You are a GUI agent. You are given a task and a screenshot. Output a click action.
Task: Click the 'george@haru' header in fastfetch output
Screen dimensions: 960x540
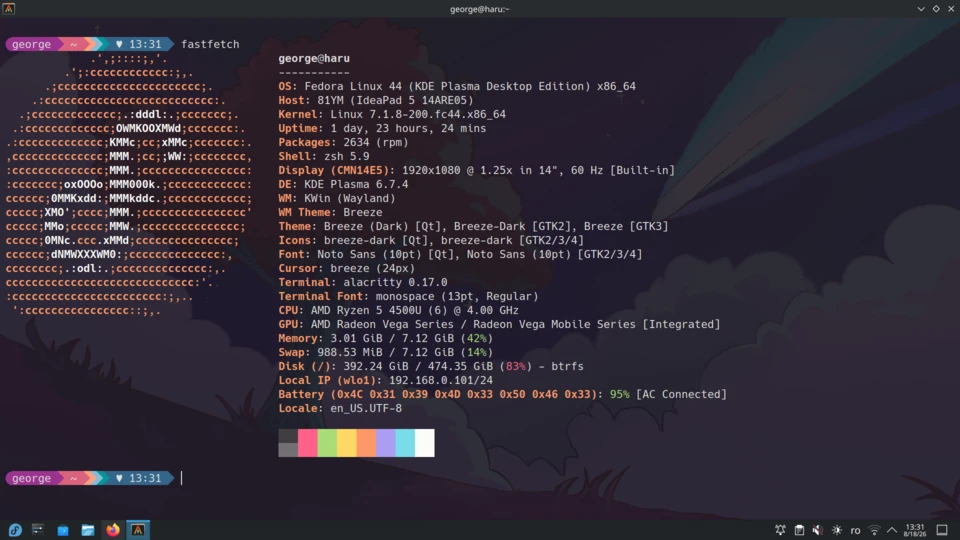[314, 58]
